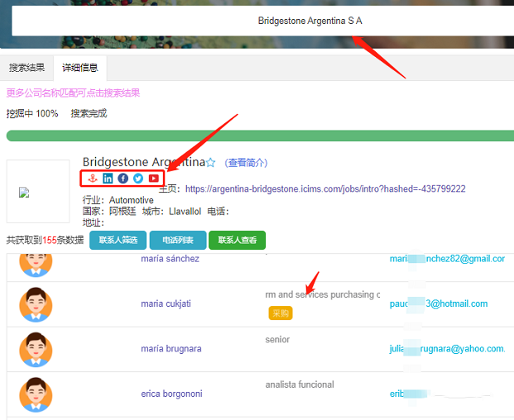Image resolution: width=514 pixels, height=420 pixels.
Task: Switch to the 详细信息 tab
Action: point(80,68)
